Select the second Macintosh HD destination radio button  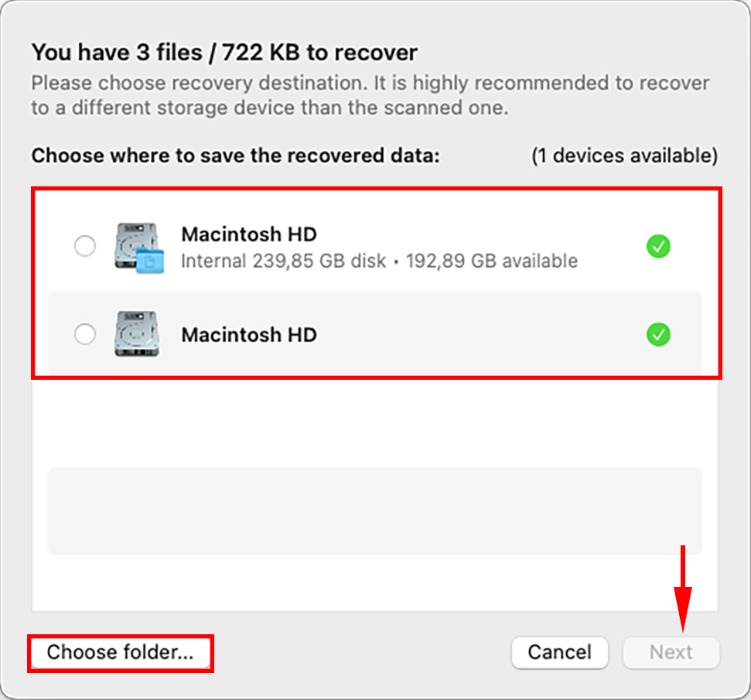tap(85, 334)
